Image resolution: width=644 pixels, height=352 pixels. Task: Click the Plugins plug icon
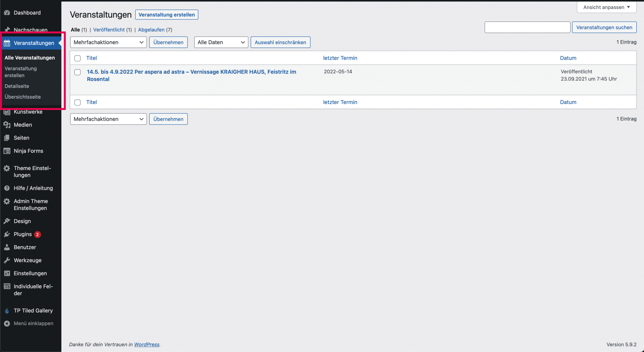click(7, 234)
